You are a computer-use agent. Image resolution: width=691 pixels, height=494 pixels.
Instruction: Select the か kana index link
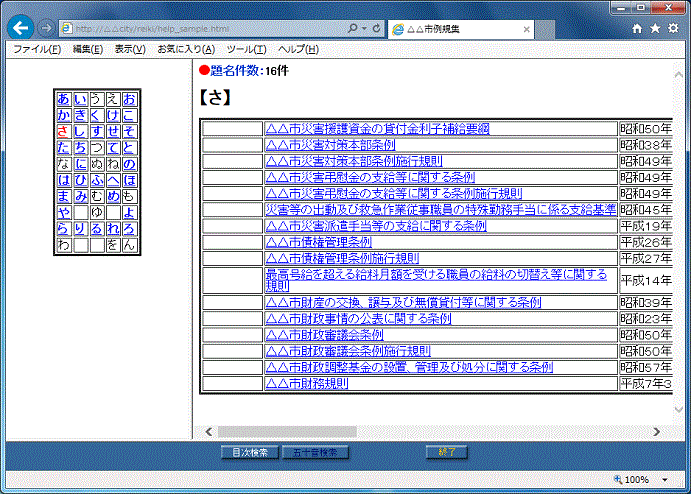pos(64,116)
